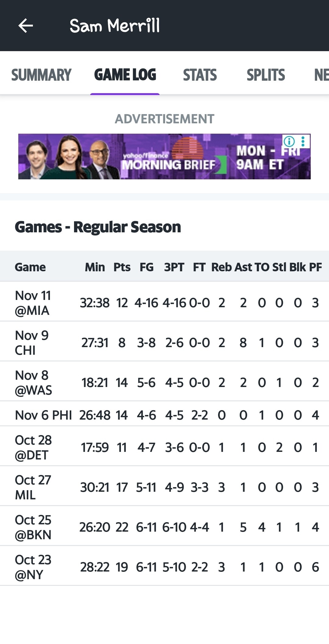The height and width of the screenshot is (644, 329).
Task: Click the Min column header
Action: (x=95, y=267)
